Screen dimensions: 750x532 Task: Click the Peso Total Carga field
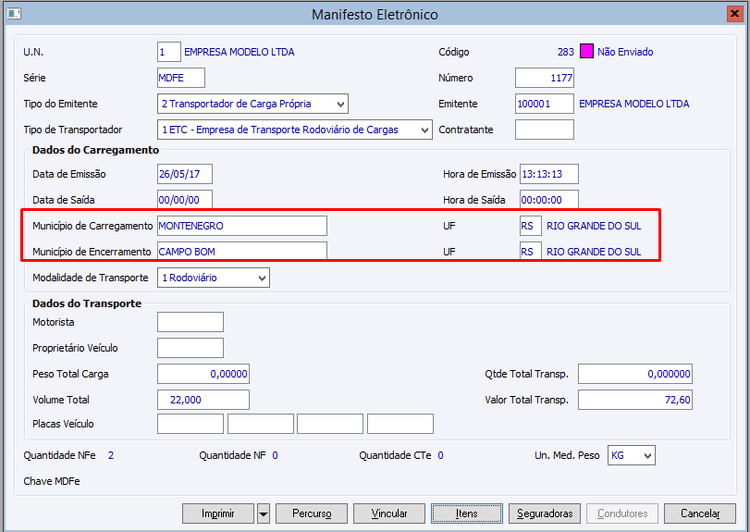pos(203,374)
